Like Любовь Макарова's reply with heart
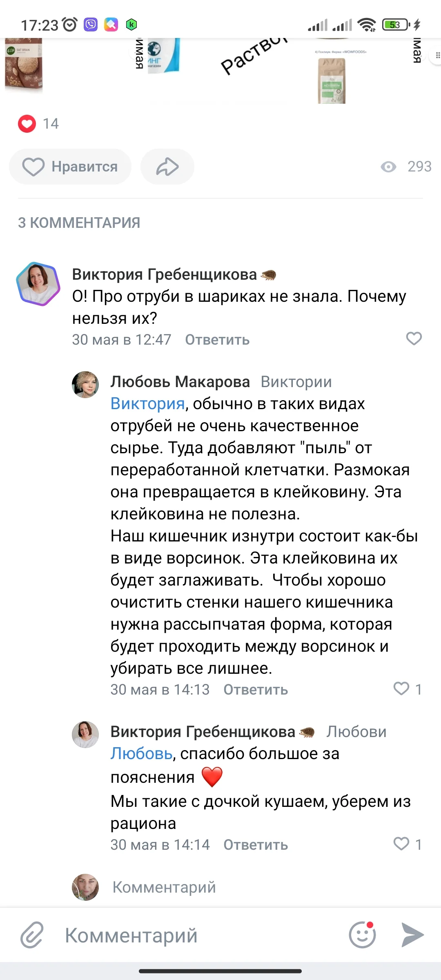The width and height of the screenshot is (441, 980). 401,688
